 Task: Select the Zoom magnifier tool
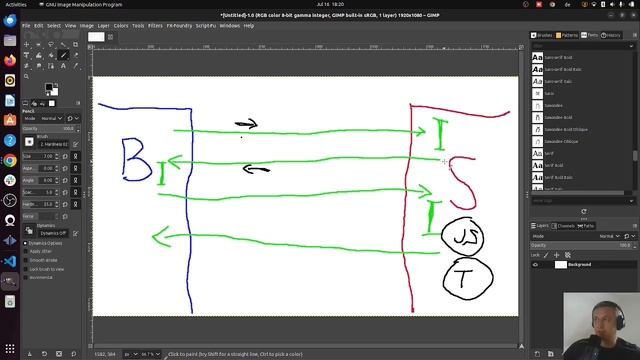coord(26,76)
